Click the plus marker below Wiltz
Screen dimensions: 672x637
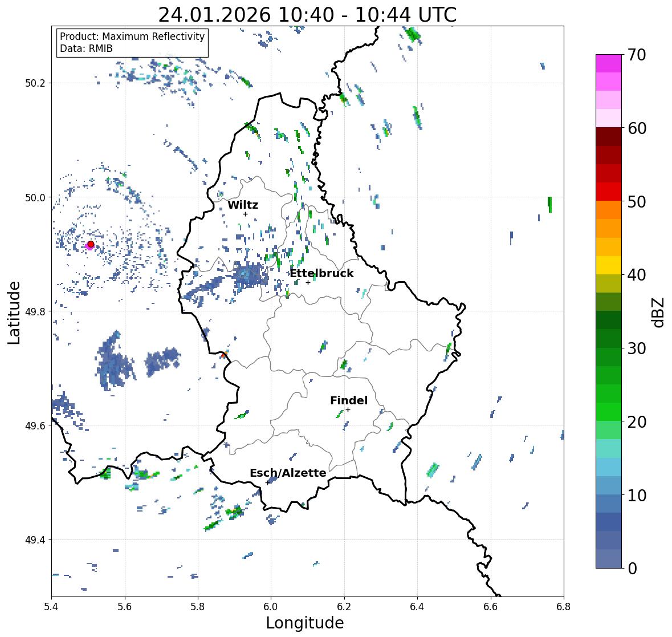click(245, 214)
